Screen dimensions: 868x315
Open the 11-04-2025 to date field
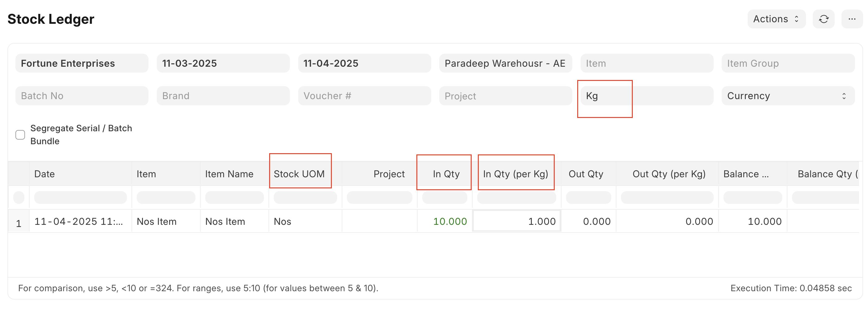tap(364, 63)
